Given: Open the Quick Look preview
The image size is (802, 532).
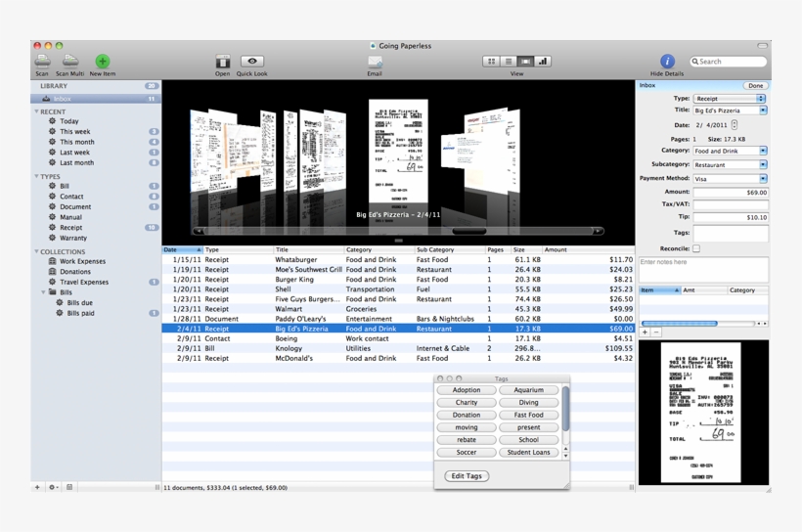Looking at the screenshot, I should [251, 62].
